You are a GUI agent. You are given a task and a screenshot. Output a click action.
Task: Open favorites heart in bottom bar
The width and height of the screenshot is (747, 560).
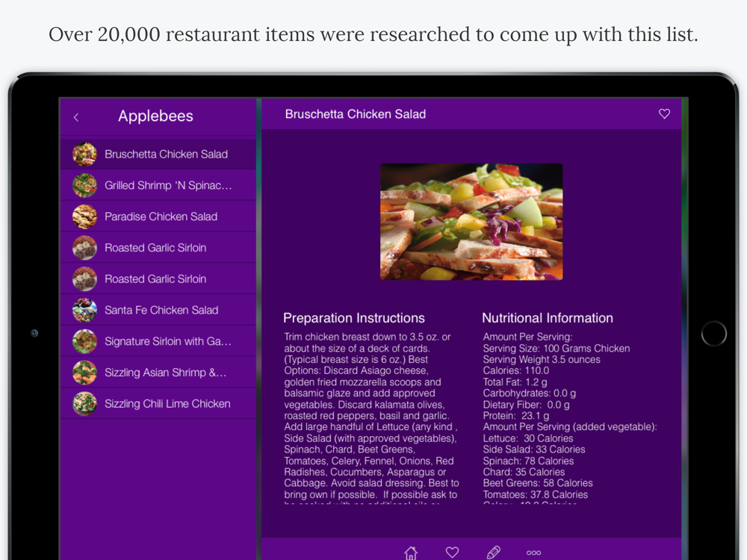pyautogui.click(x=452, y=553)
